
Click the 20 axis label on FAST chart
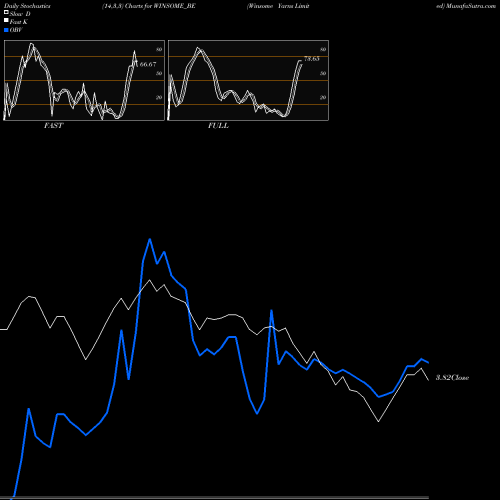tap(159, 97)
